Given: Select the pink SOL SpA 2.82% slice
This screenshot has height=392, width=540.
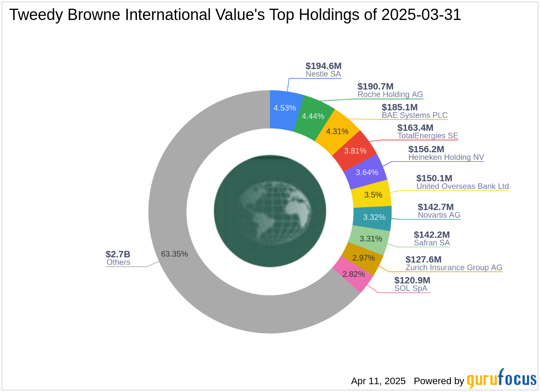Looking at the screenshot, I should (x=353, y=274).
